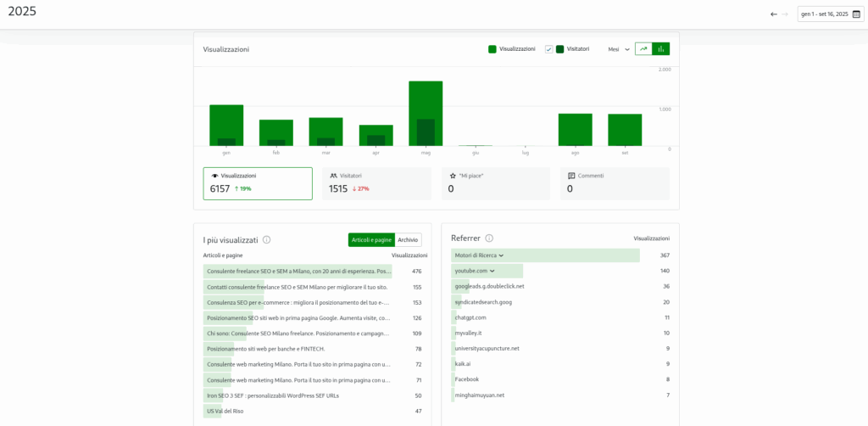
Task: Go to next date period arrow
Action: click(x=785, y=14)
